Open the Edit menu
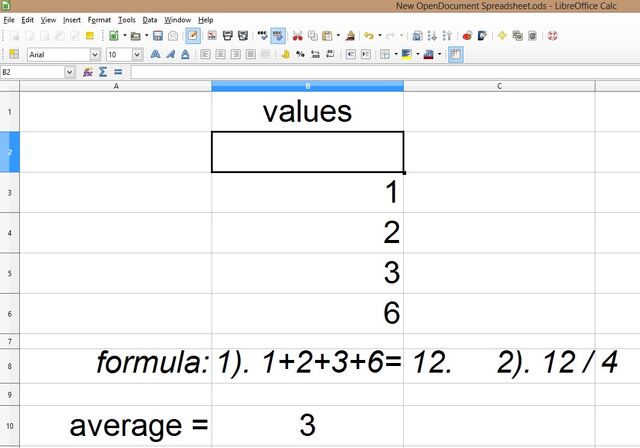Image resolution: width=640 pixels, height=448 pixels. 27,20
